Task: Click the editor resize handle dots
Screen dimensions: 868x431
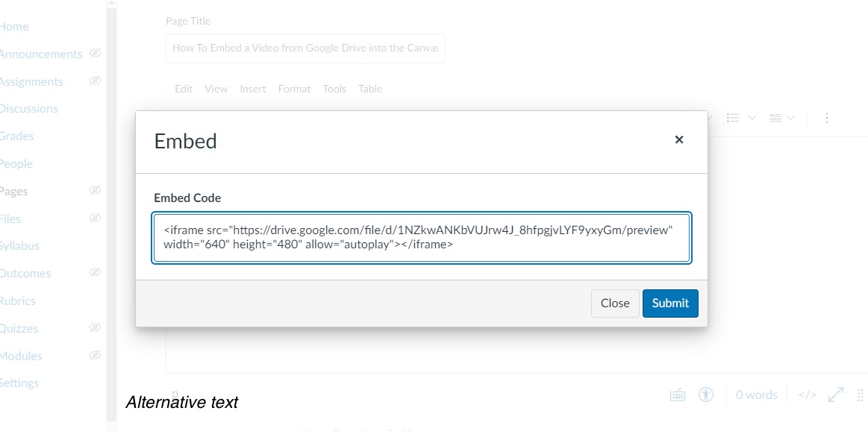Action: point(861,395)
